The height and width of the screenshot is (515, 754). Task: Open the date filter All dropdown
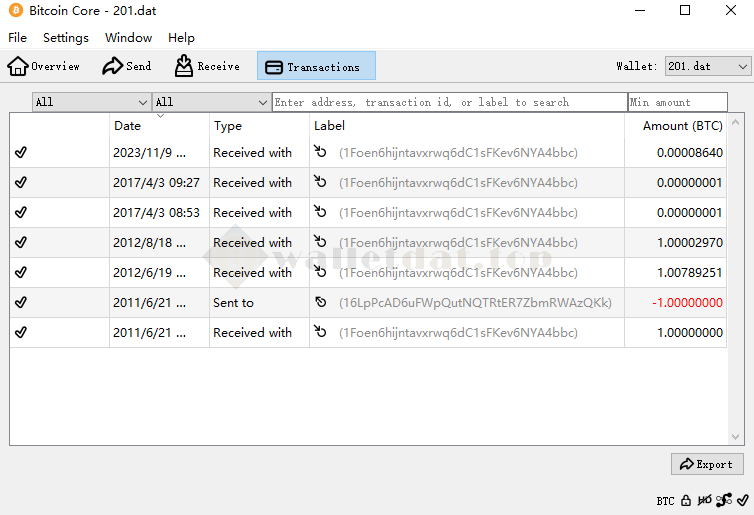(x=91, y=102)
